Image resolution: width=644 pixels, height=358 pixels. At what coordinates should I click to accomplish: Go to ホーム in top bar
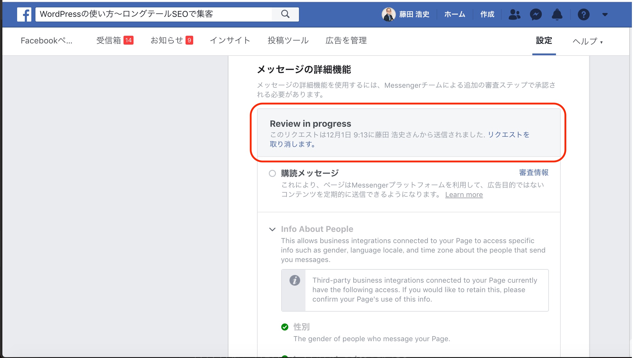point(455,14)
